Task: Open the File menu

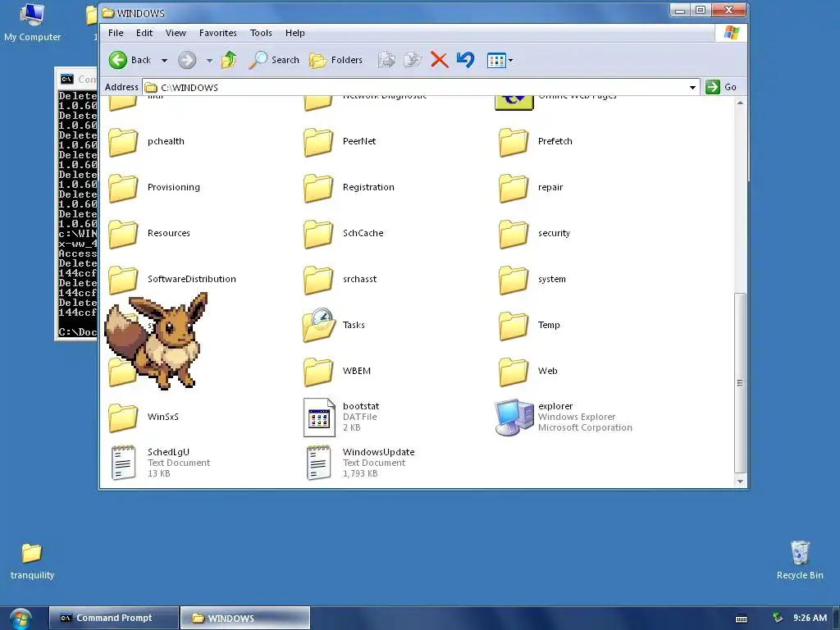Action: [116, 33]
